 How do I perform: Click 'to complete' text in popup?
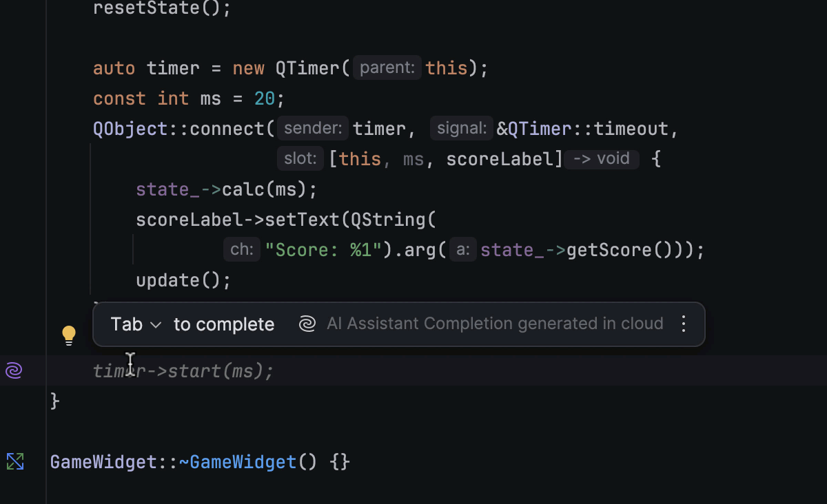(224, 324)
